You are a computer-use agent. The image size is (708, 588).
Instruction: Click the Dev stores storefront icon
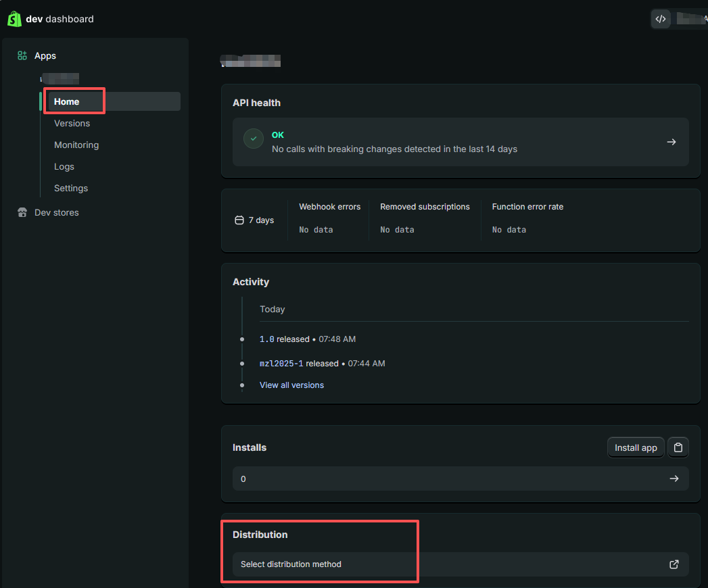pos(22,213)
